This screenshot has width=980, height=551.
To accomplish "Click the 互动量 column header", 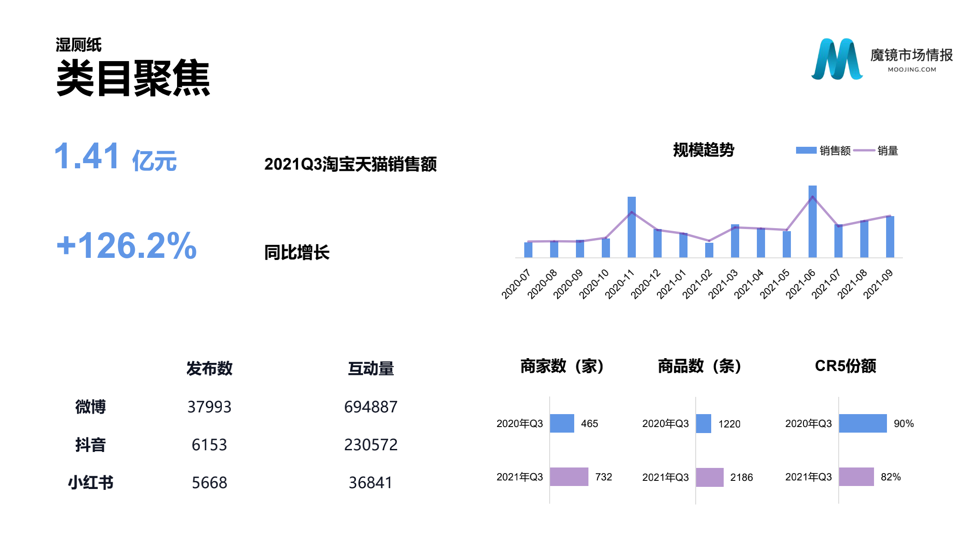I will pos(371,368).
